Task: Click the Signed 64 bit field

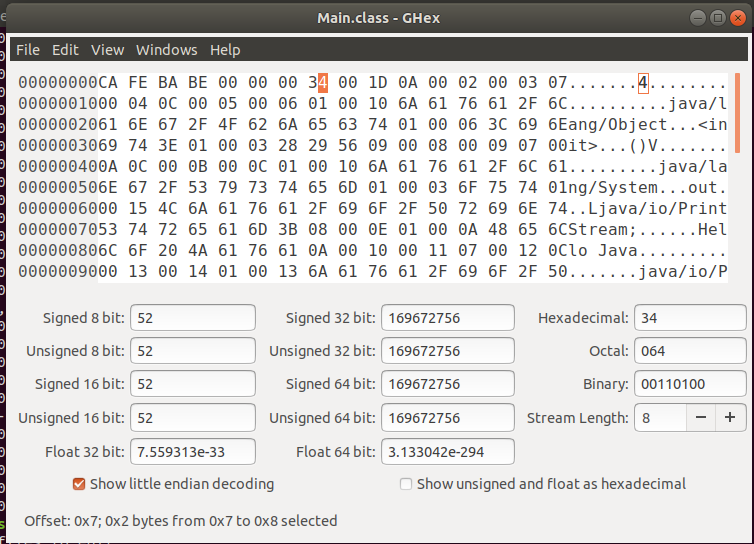Action: click(x=448, y=384)
